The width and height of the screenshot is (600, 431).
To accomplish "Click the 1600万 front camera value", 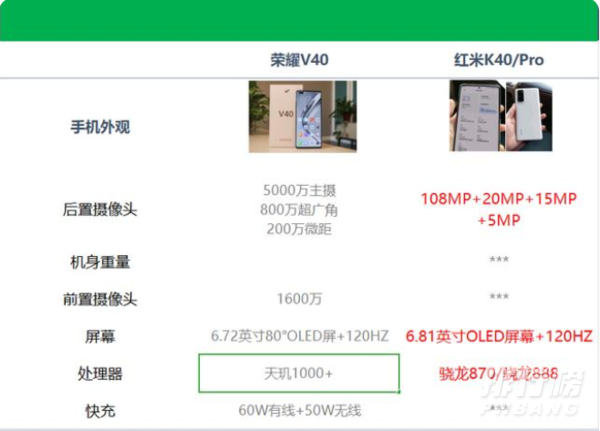I will pyautogui.click(x=299, y=299).
